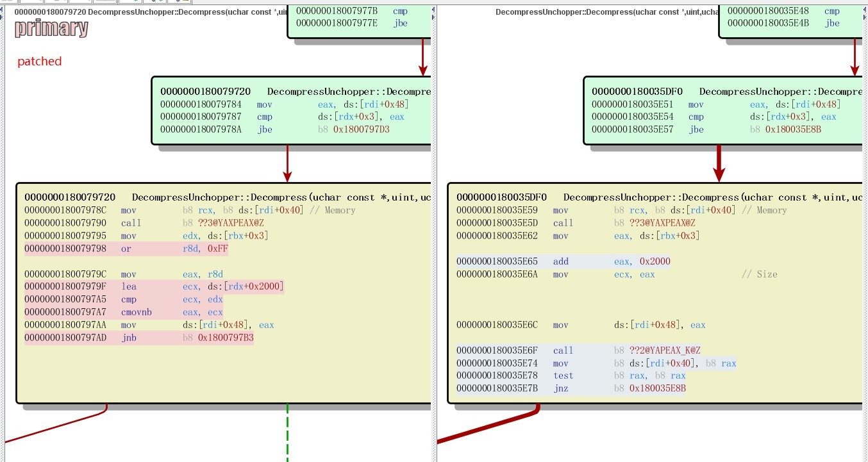Click the thick red edge arrow into secondary yellow node
This screenshot has width=868, height=462.
click(719, 164)
